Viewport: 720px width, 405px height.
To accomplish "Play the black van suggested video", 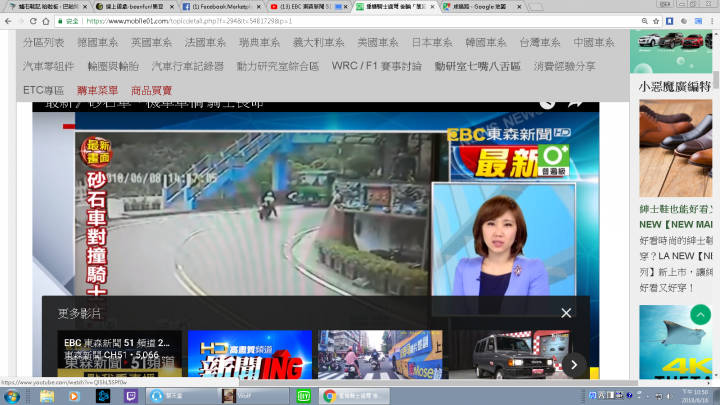I will click(510, 354).
